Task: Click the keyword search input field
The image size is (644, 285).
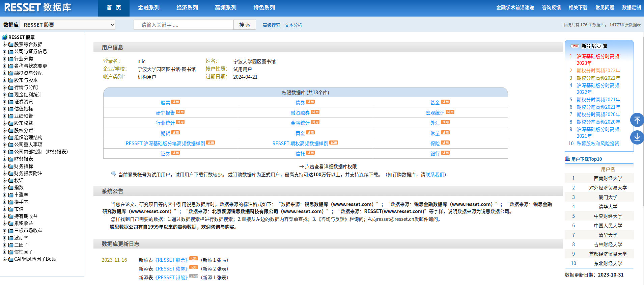Action: pos(184,25)
